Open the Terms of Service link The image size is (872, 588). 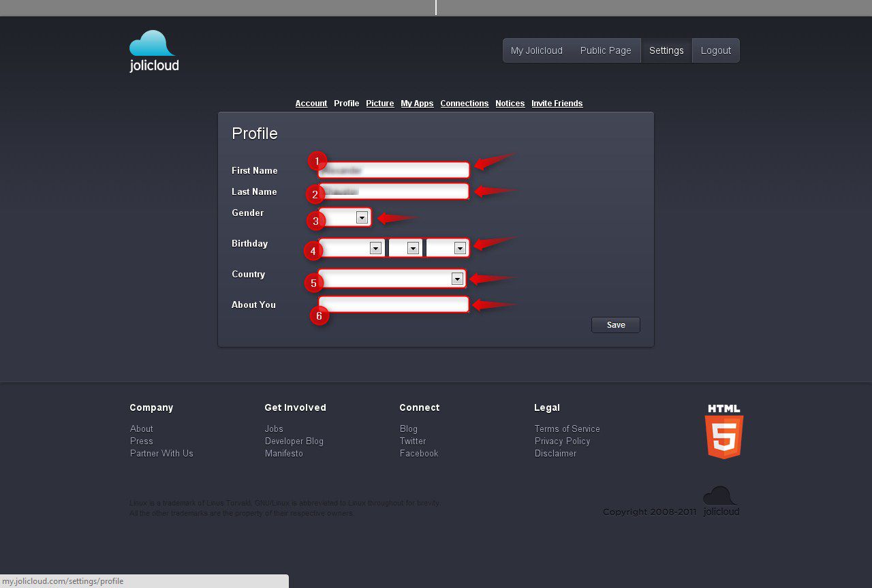(x=567, y=429)
